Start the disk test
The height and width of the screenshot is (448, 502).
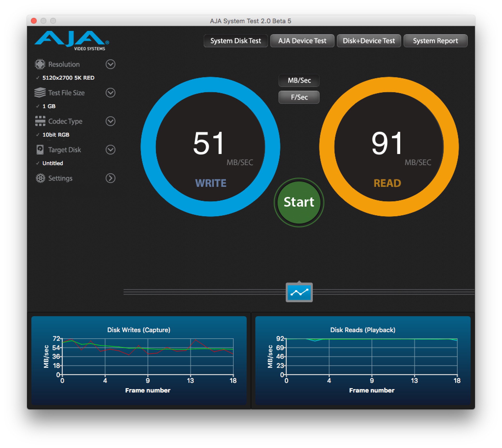click(299, 202)
